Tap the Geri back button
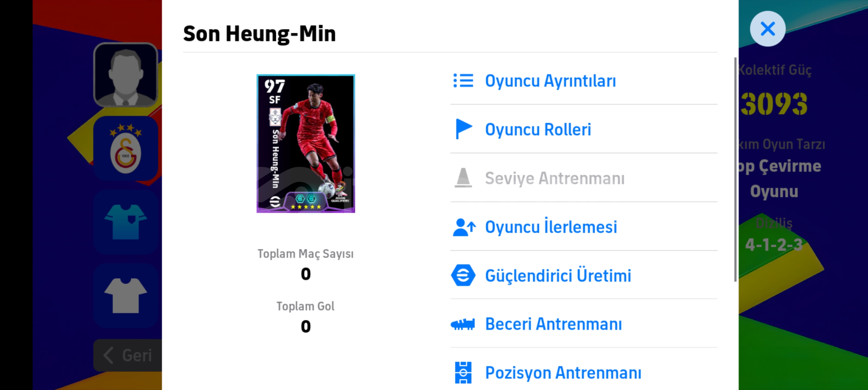Image resolution: width=868 pixels, height=390 pixels. coord(128,355)
